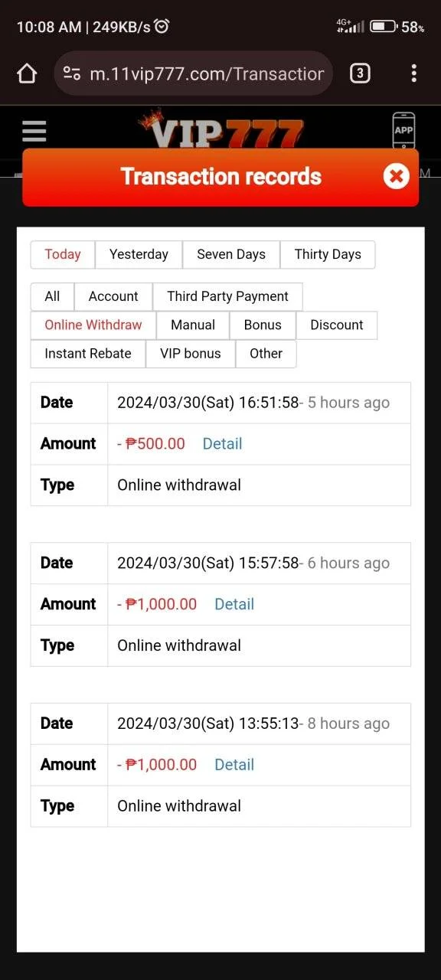Viewport: 441px width, 980px height.
Task: Select the Bonus transaction filter
Action: click(263, 325)
